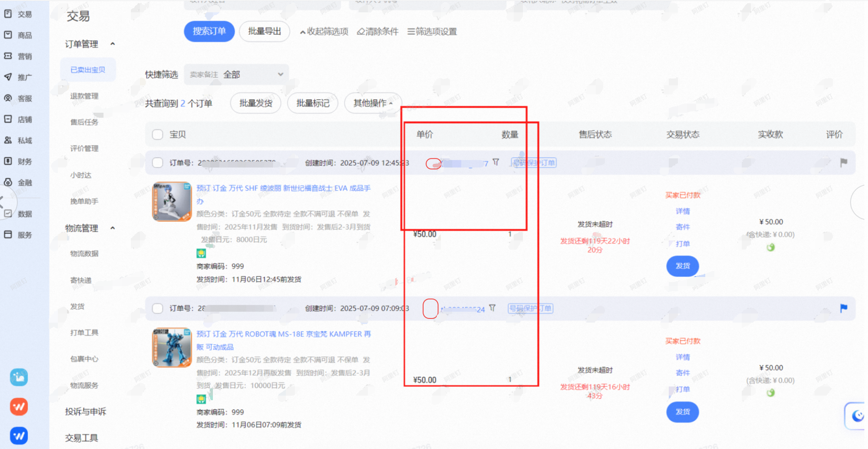Click the filter icon on the 07:09 order

[x=492, y=308]
